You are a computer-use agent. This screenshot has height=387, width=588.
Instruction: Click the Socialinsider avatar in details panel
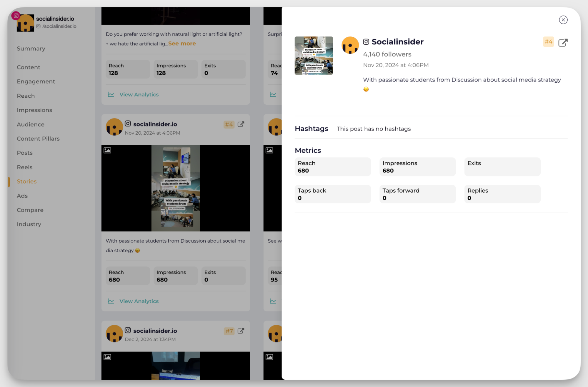click(x=350, y=45)
